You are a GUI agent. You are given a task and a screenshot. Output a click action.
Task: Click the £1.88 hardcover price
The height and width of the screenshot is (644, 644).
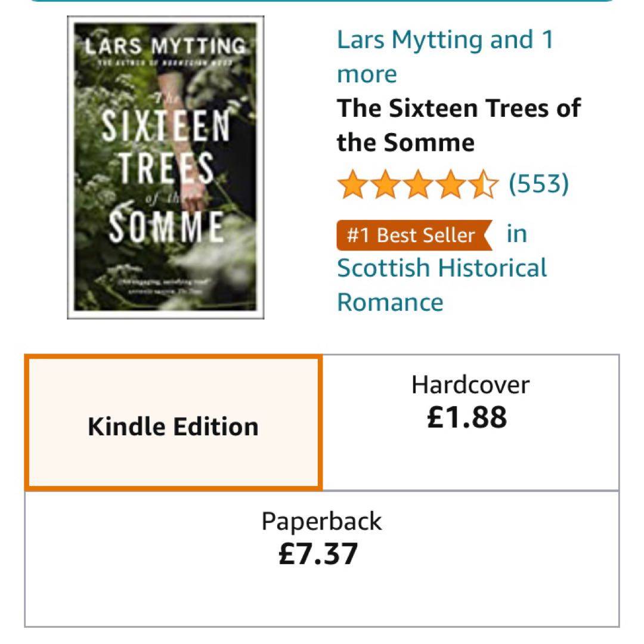(x=467, y=417)
